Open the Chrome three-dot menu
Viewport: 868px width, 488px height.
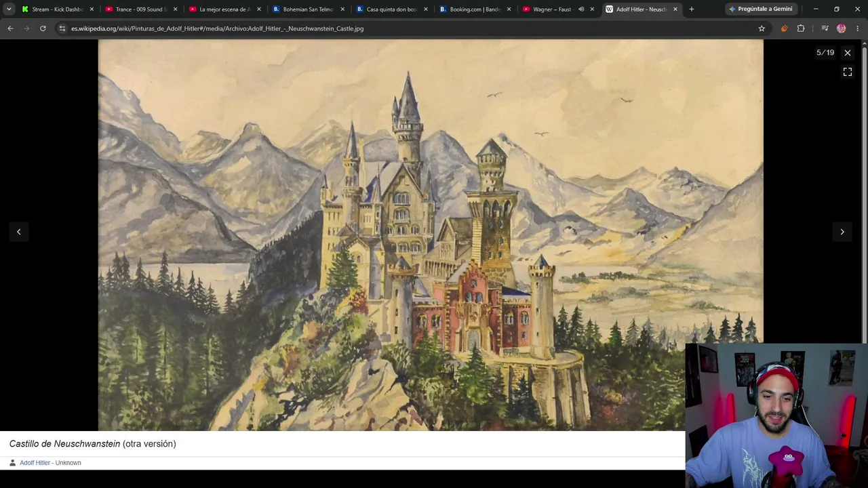(x=858, y=28)
